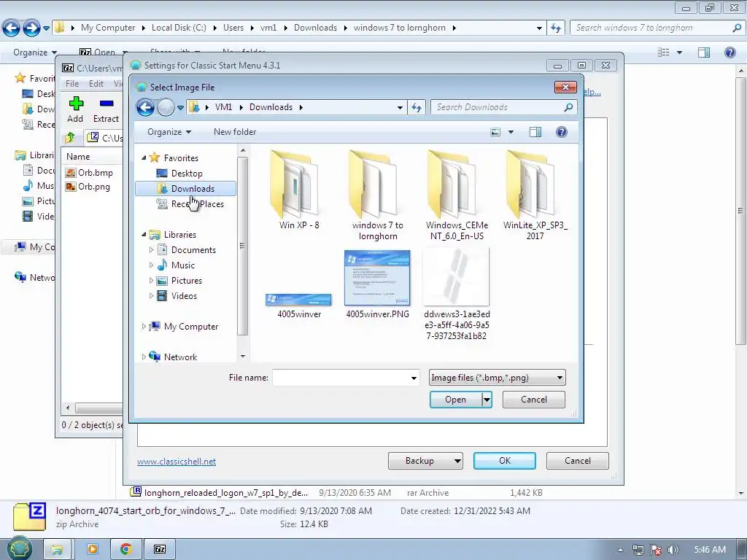Viewport: 747px width, 560px height.
Task: Click OK in Classic Start Menu settings
Action: click(505, 461)
